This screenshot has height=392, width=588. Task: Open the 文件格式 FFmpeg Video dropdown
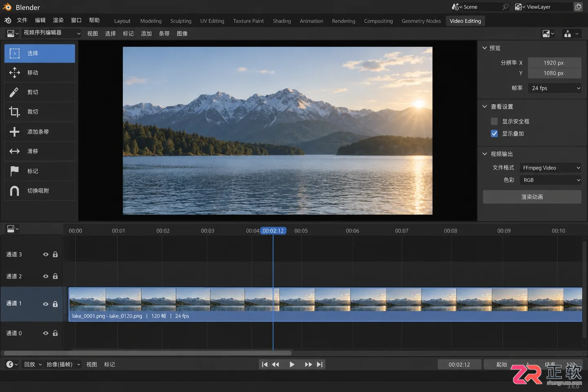click(x=550, y=168)
